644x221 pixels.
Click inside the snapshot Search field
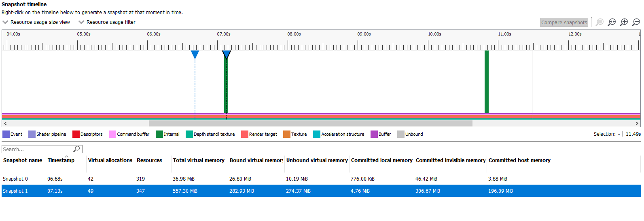(36, 149)
